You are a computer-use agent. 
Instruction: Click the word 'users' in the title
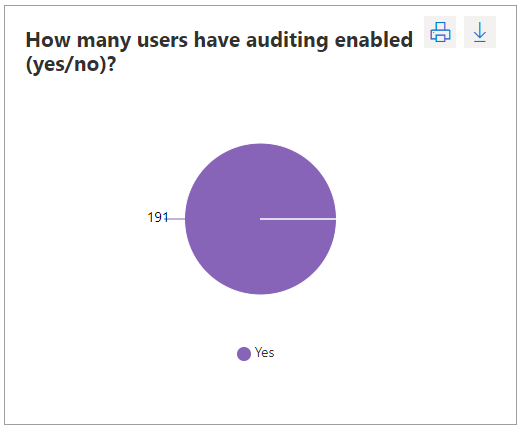click(162, 40)
